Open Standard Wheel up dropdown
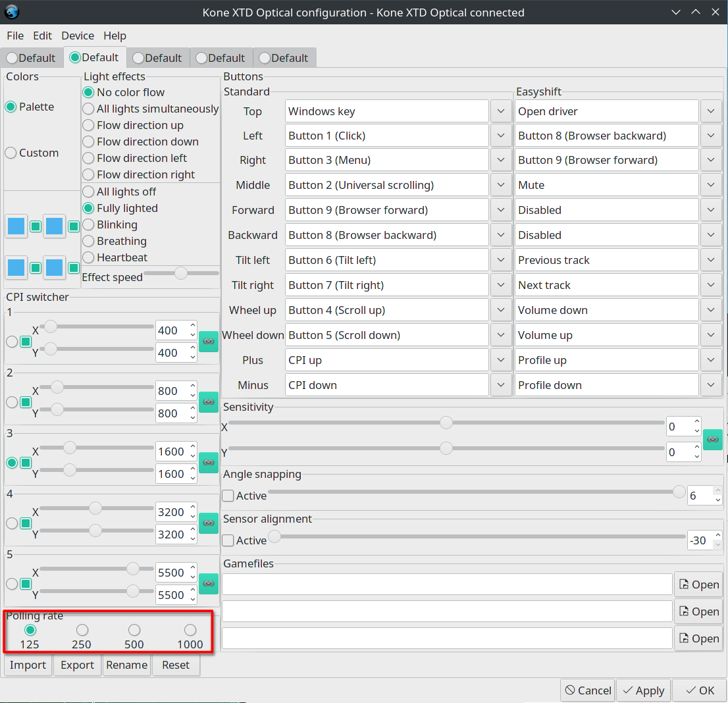The width and height of the screenshot is (728, 703). pos(501,310)
